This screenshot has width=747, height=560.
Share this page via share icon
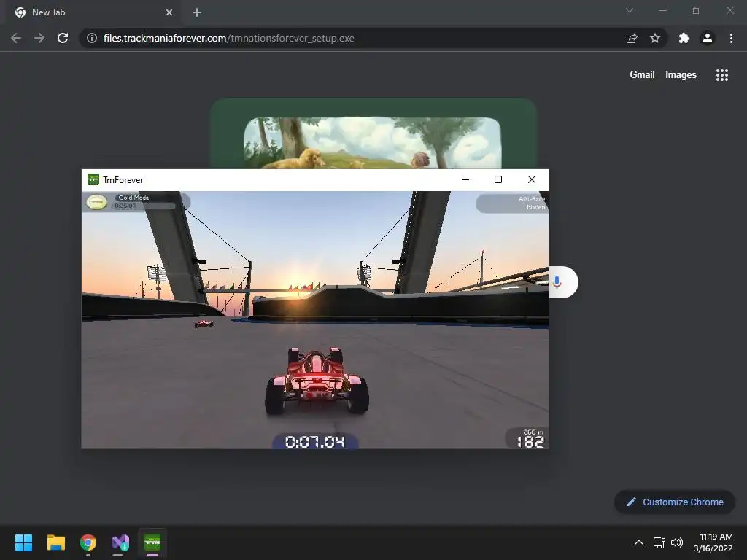tap(632, 38)
